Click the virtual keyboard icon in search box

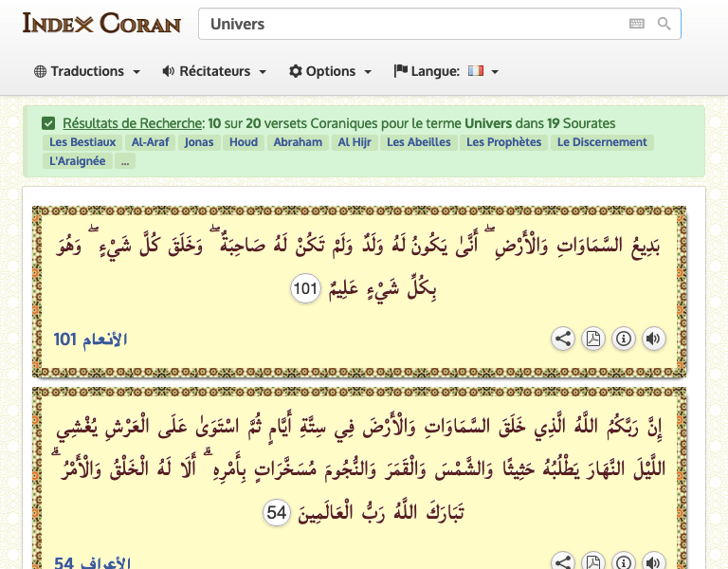click(637, 24)
